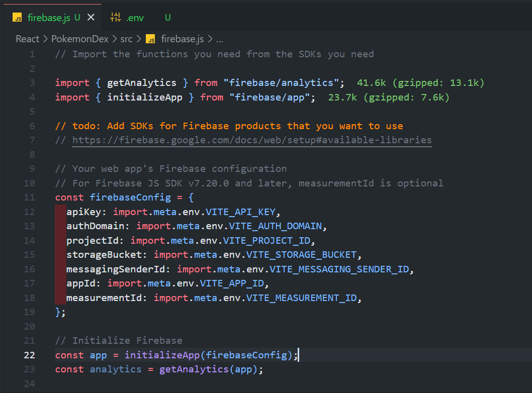Click the JS icon in breadcrumb
This screenshot has height=393, width=532.
[x=151, y=39]
